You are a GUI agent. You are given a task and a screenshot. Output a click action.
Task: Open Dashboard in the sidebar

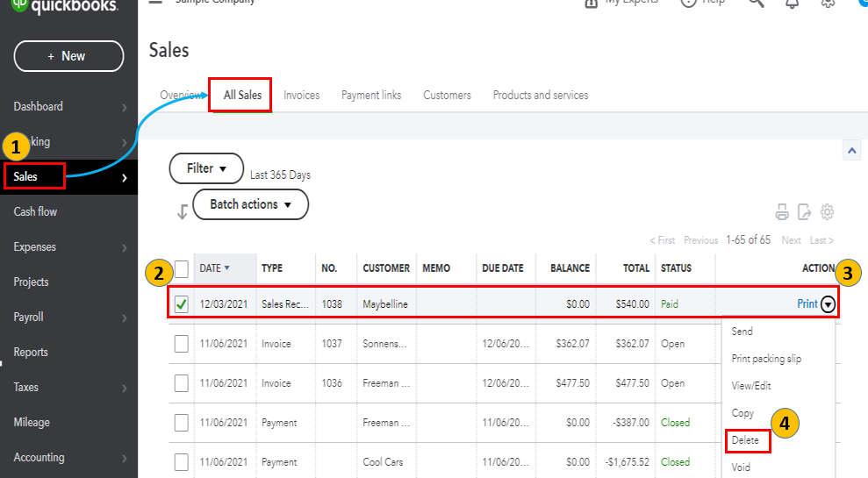point(39,107)
